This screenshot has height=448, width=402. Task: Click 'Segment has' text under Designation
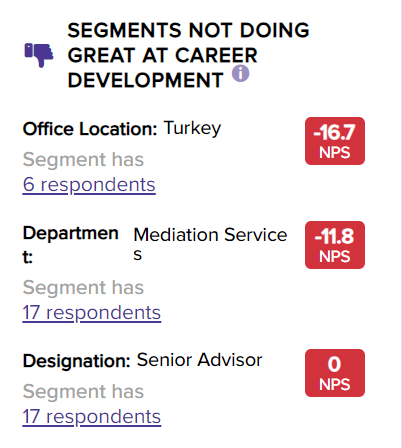[83, 391]
